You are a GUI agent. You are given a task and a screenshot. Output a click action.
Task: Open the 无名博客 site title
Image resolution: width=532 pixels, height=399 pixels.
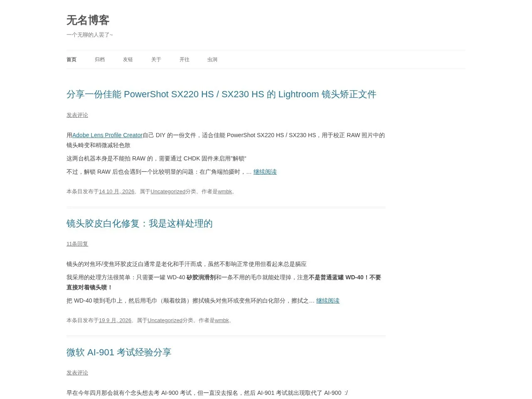click(x=88, y=20)
